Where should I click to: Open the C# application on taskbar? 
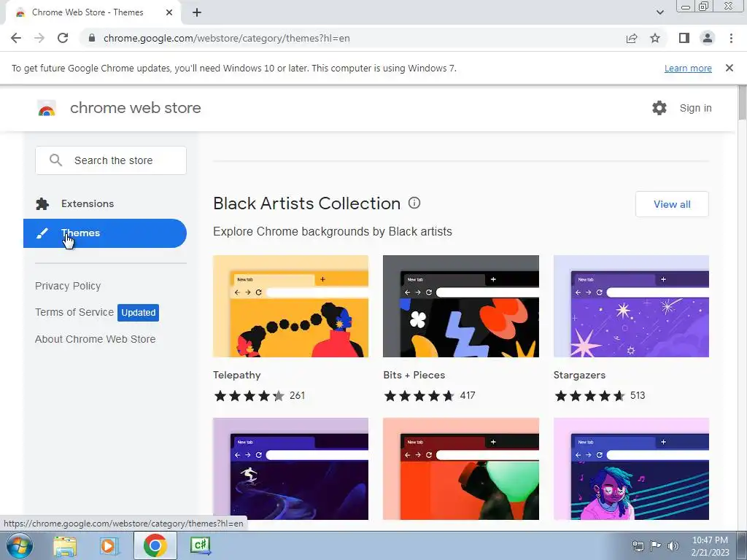(x=200, y=545)
